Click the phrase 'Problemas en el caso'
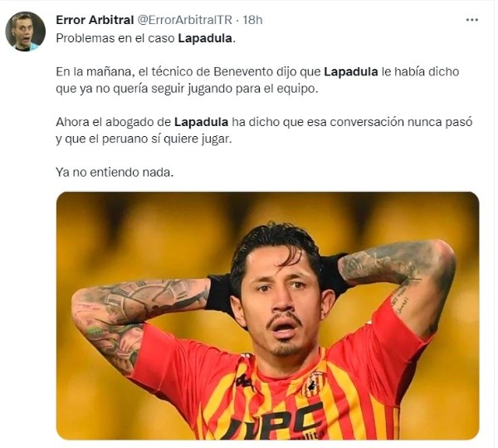Screen dimensions: 498x448 pos(115,38)
